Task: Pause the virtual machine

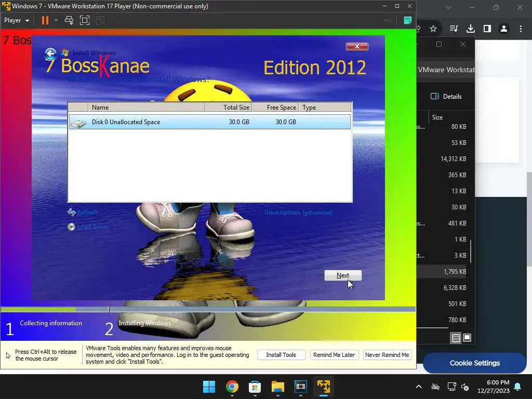Action: point(45,20)
